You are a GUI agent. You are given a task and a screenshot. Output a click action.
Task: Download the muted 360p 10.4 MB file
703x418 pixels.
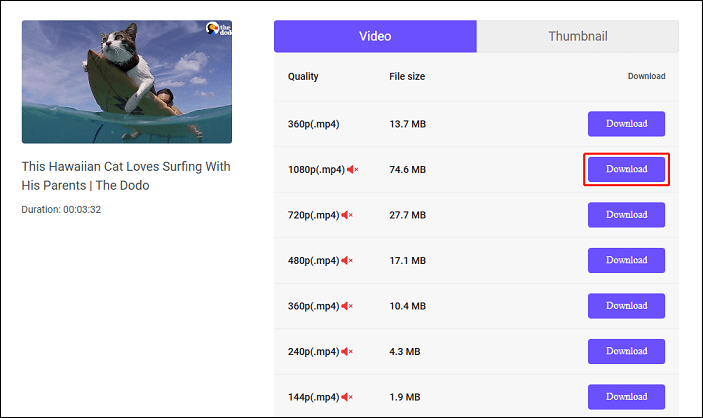tap(626, 306)
